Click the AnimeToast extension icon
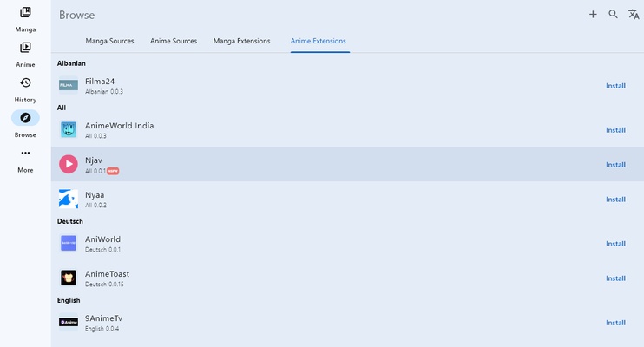Image resolution: width=644 pixels, height=347 pixels. click(x=69, y=278)
